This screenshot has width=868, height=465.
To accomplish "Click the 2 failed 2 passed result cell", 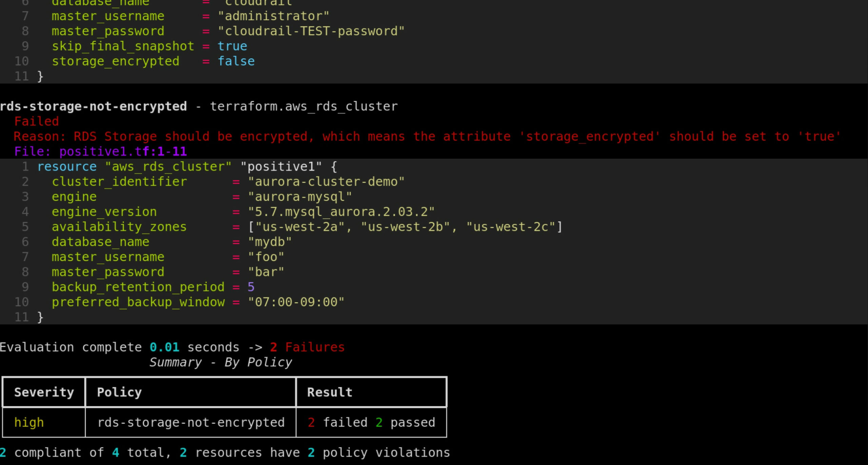I will pos(371,422).
